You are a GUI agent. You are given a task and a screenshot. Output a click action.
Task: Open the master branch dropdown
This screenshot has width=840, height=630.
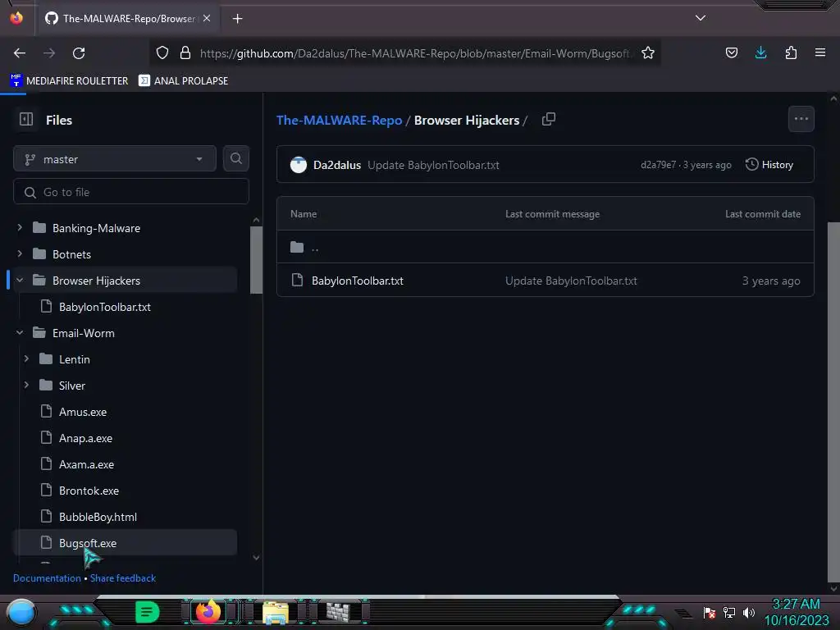pos(115,158)
